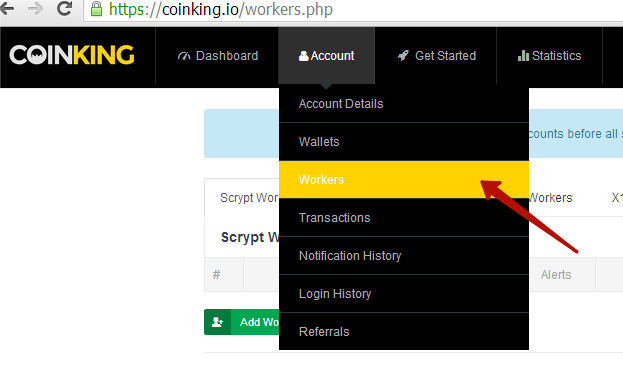Click the Add Worker button
This screenshot has height=374, width=623.
tap(242, 322)
